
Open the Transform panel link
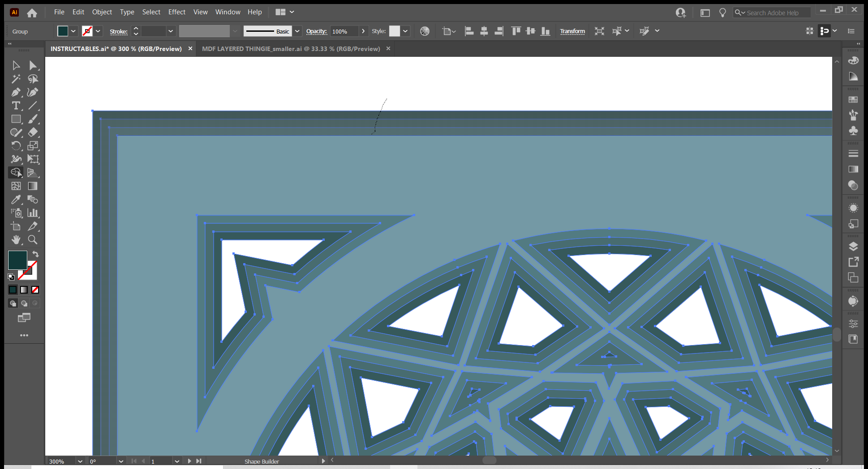(572, 31)
